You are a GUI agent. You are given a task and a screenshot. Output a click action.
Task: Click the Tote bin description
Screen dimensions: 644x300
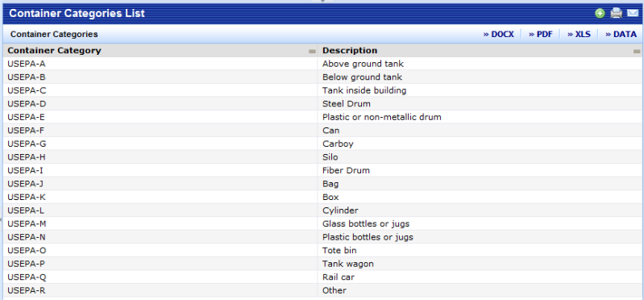pos(339,250)
